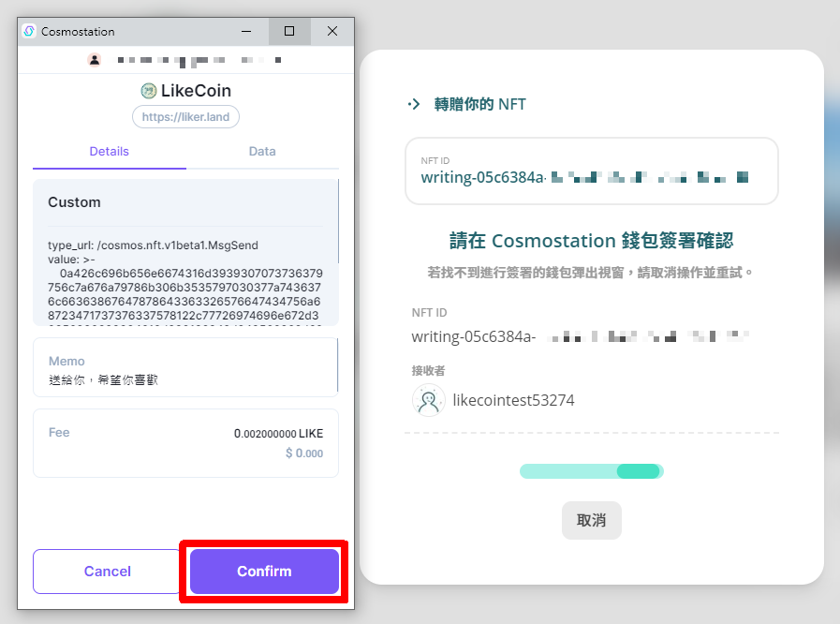
Task: Click the $ 0.000 fee amount
Action: (303, 453)
